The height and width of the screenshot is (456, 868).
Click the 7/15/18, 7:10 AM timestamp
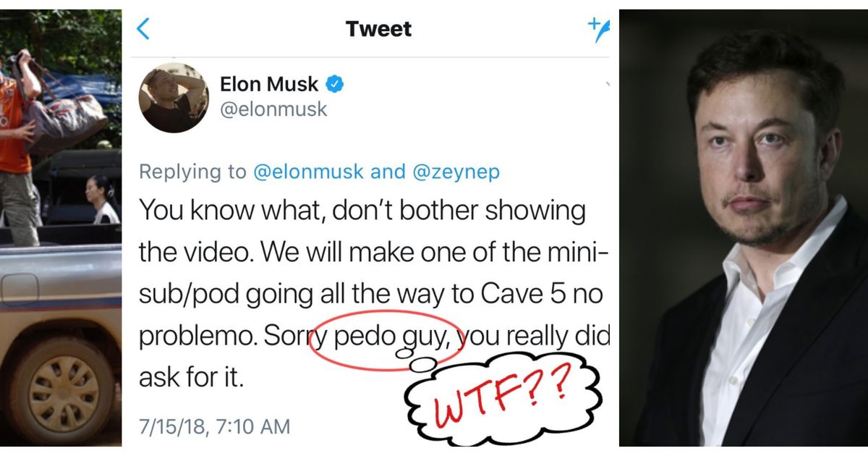click(214, 426)
